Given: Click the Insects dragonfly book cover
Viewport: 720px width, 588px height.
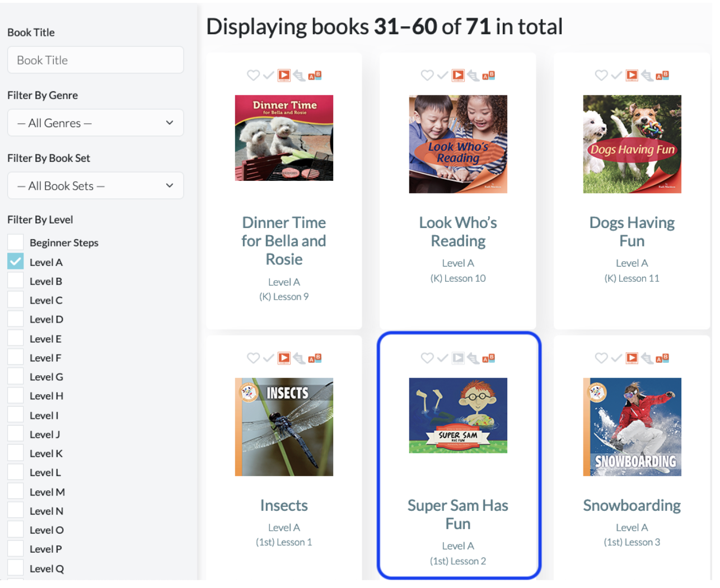Looking at the screenshot, I should pos(284,427).
